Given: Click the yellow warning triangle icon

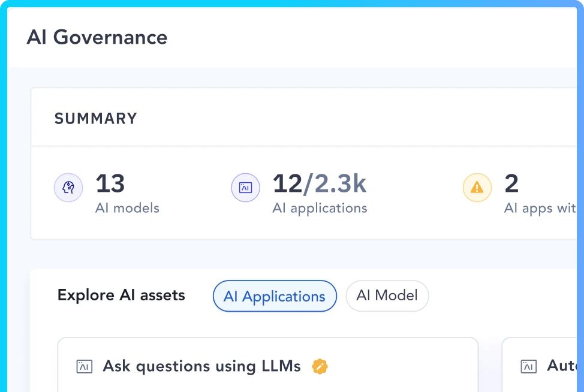Looking at the screenshot, I should pos(477,188).
